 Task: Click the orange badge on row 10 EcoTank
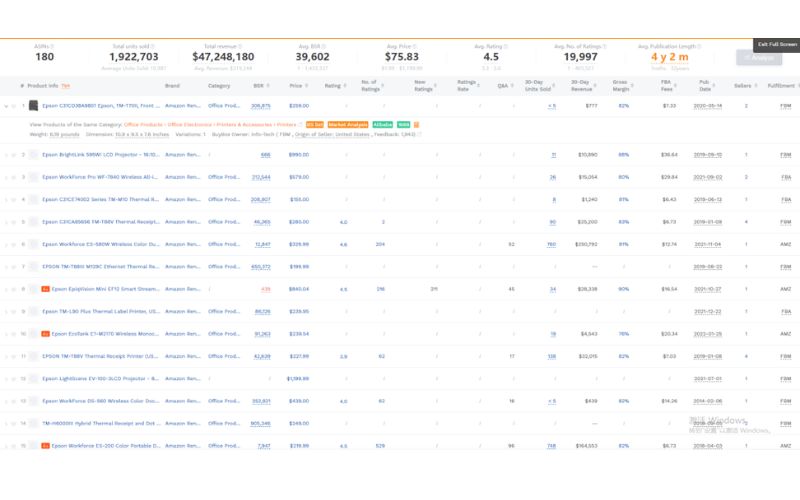[45, 334]
